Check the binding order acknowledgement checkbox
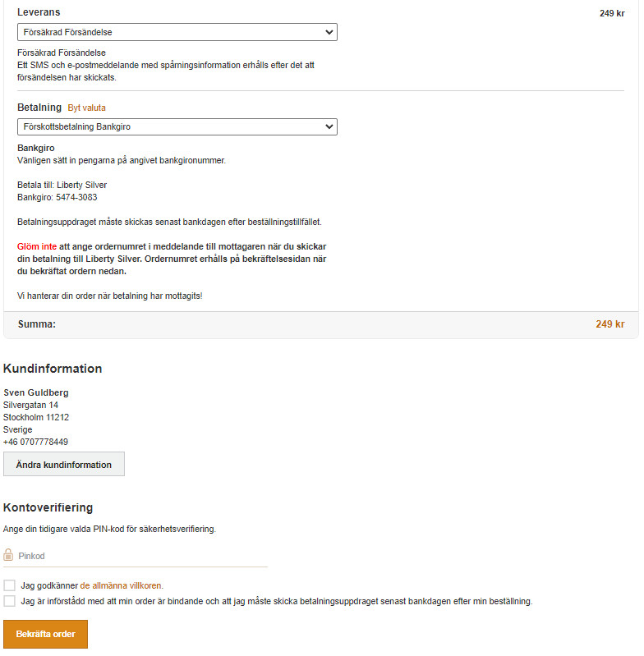This screenshot has width=644, height=656. [9, 602]
